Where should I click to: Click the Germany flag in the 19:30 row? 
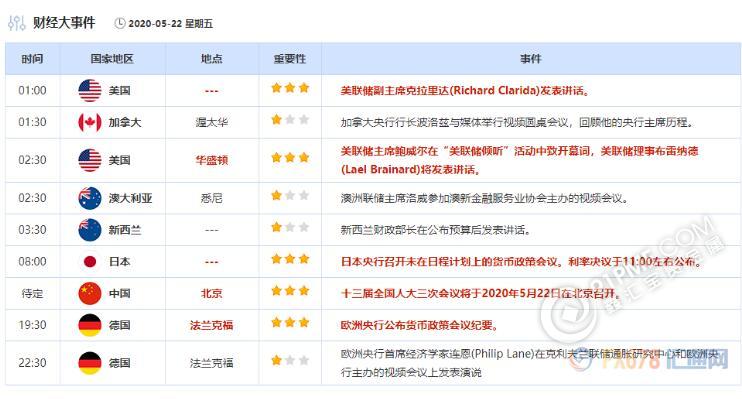pyautogui.click(x=89, y=325)
